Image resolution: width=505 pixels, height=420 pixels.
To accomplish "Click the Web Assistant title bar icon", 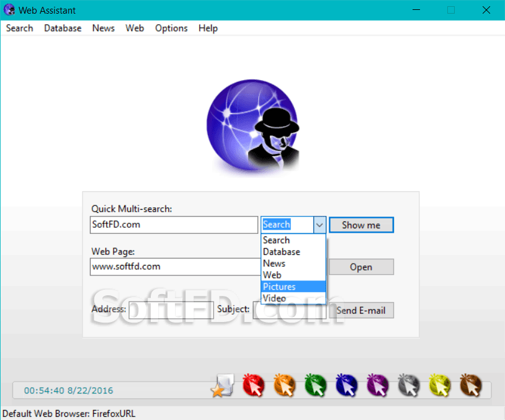I will point(9,10).
